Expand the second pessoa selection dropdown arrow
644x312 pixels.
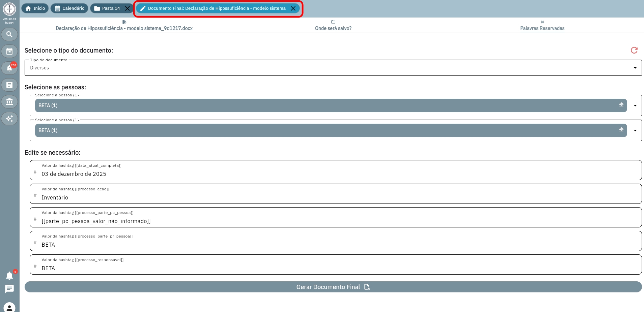click(x=635, y=130)
